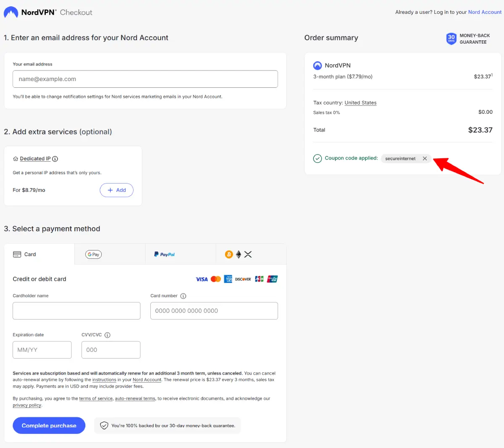Open the privacy policy link
This screenshot has width=504, height=448.
[x=27, y=406]
